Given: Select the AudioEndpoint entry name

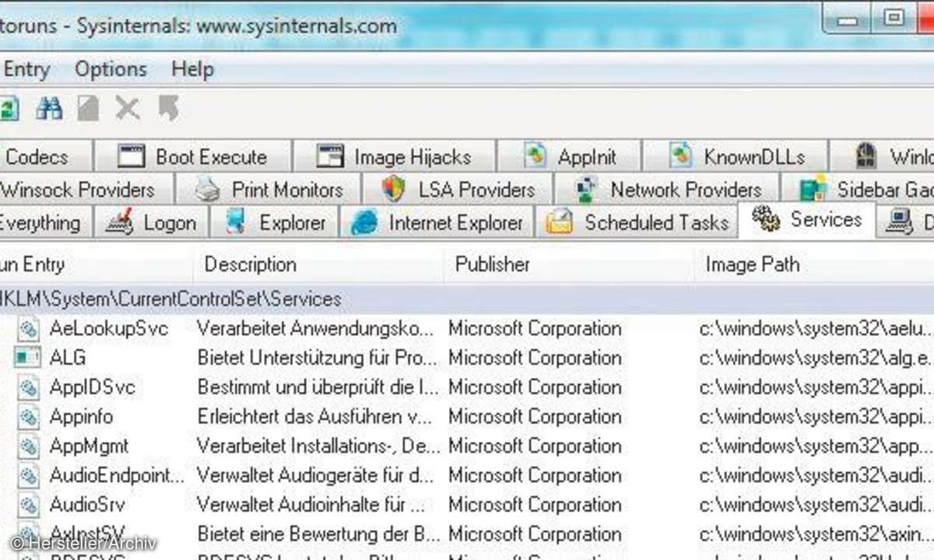Looking at the screenshot, I should tap(118, 475).
